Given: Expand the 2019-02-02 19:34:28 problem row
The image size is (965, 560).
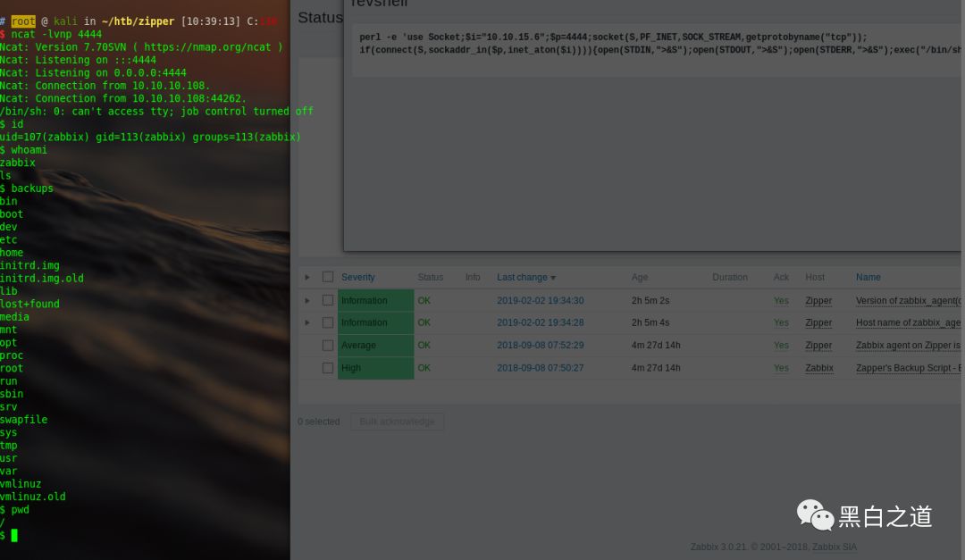Looking at the screenshot, I should point(307,322).
